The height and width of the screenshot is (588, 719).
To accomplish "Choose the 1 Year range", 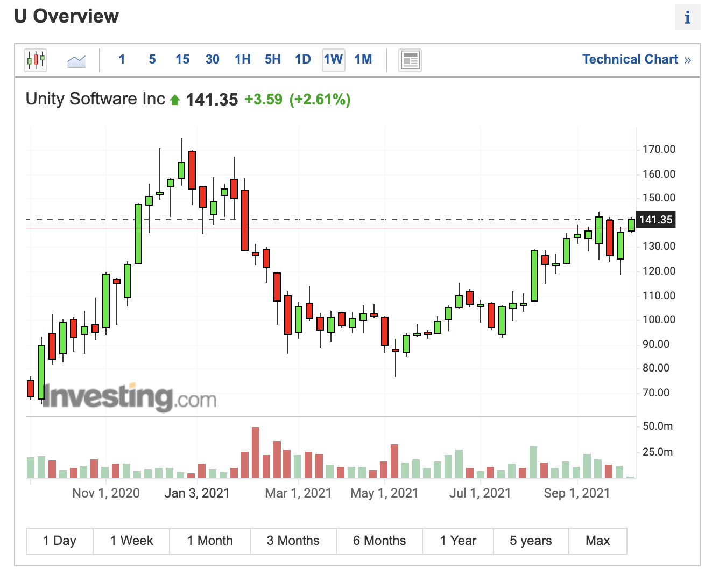I will (458, 541).
